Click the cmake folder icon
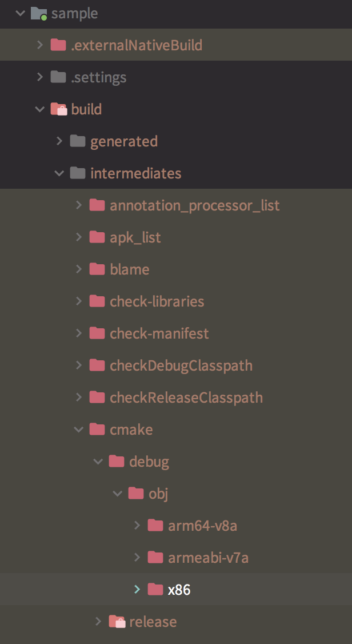The image size is (352, 644). tap(97, 429)
